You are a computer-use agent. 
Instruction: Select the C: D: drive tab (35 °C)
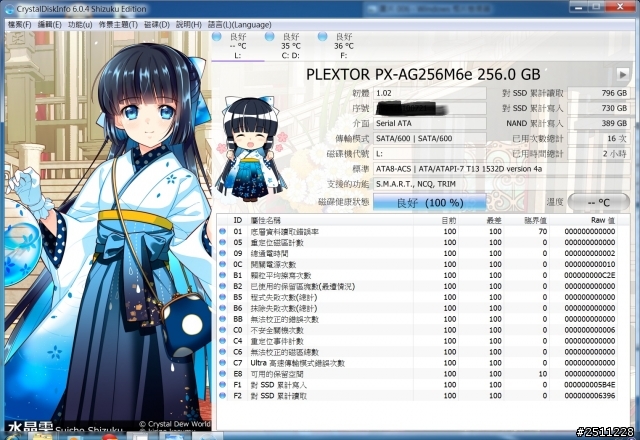[x=291, y=46]
